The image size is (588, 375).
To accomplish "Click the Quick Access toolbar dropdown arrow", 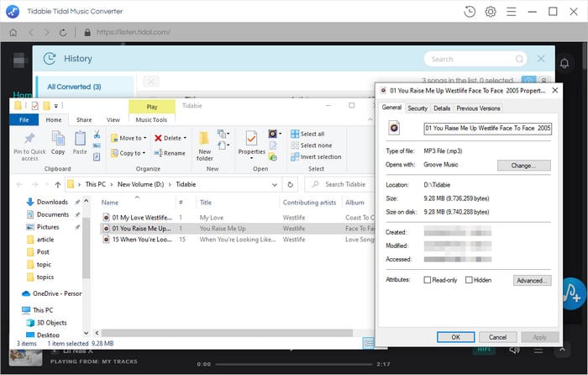I will click(x=56, y=106).
